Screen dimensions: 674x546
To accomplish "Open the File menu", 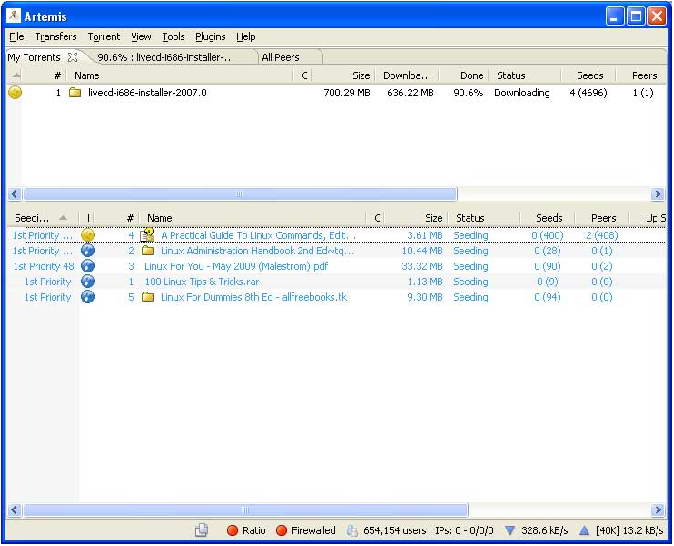I will point(17,37).
